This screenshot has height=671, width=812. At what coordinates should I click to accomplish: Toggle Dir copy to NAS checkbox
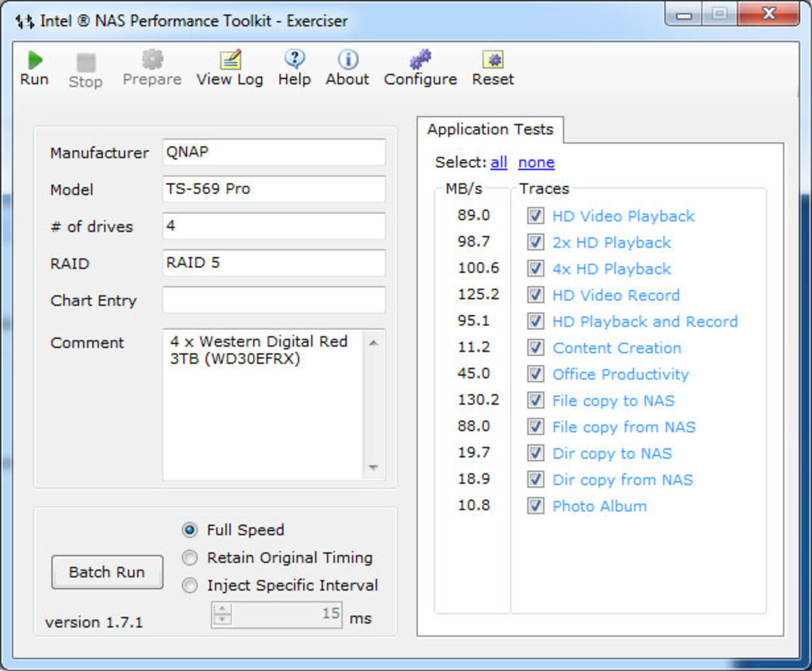536,453
